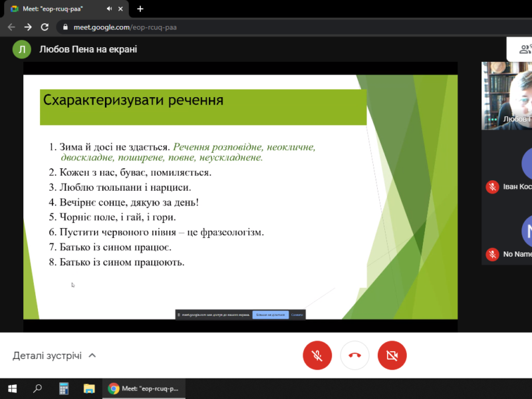Hide the screen sharing notification bar
The image size is (532, 399).
(297, 315)
